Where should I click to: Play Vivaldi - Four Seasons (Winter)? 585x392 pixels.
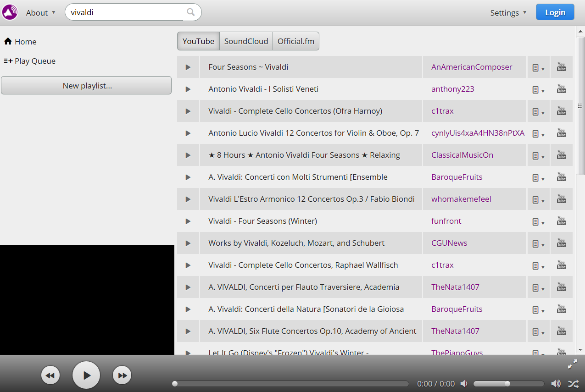click(188, 221)
